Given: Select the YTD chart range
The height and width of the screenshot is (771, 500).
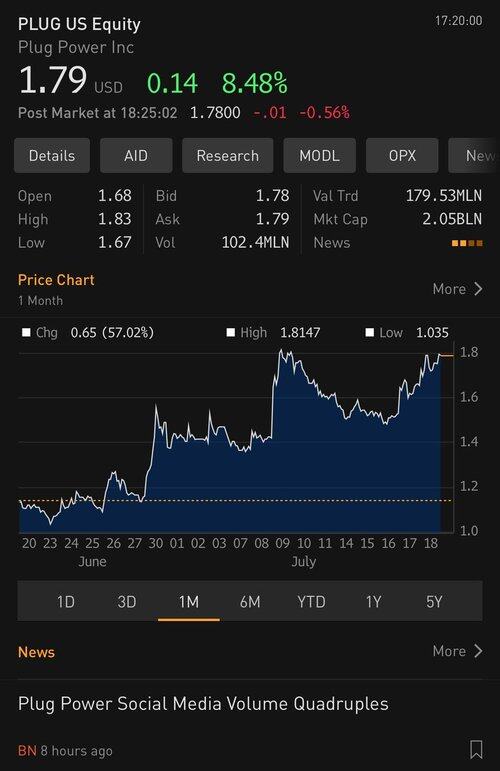Looking at the screenshot, I should click(311, 601).
